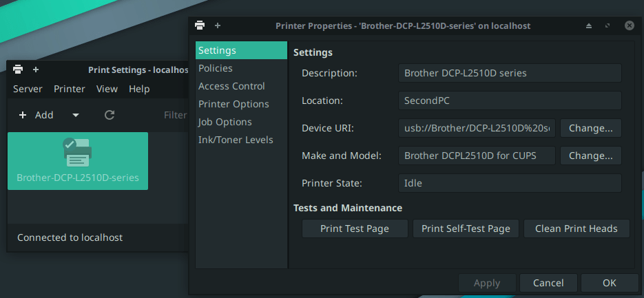The height and width of the screenshot is (298, 644).
Task: Open the View menu
Action: tap(107, 89)
